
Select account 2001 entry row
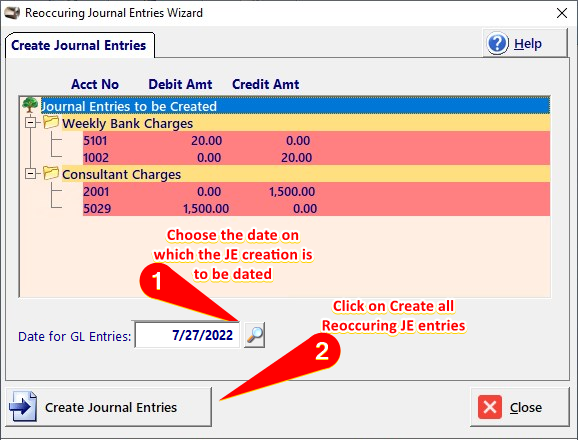click(x=316, y=191)
